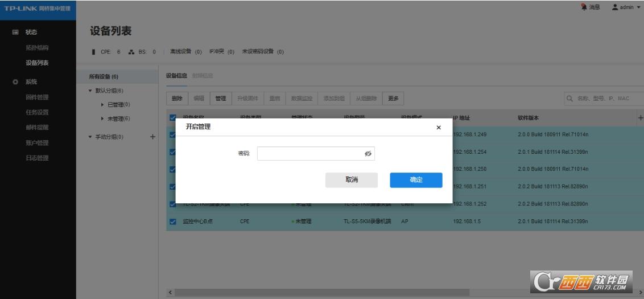Expand the 已管理(0) group
This screenshot has width=644, height=299.
coord(102,105)
